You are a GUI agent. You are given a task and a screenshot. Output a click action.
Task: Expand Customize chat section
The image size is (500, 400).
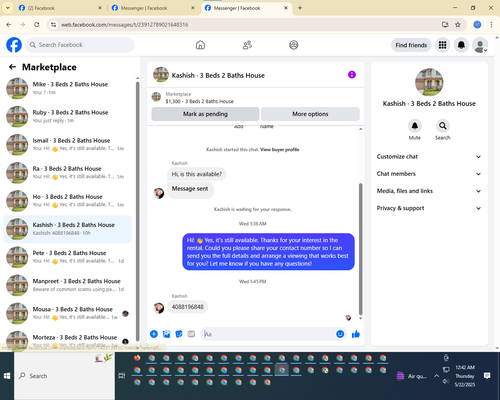click(429, 157)
